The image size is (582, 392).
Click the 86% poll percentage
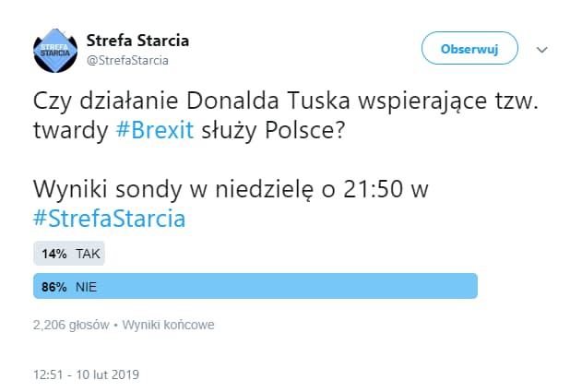(x=54, y=287)
